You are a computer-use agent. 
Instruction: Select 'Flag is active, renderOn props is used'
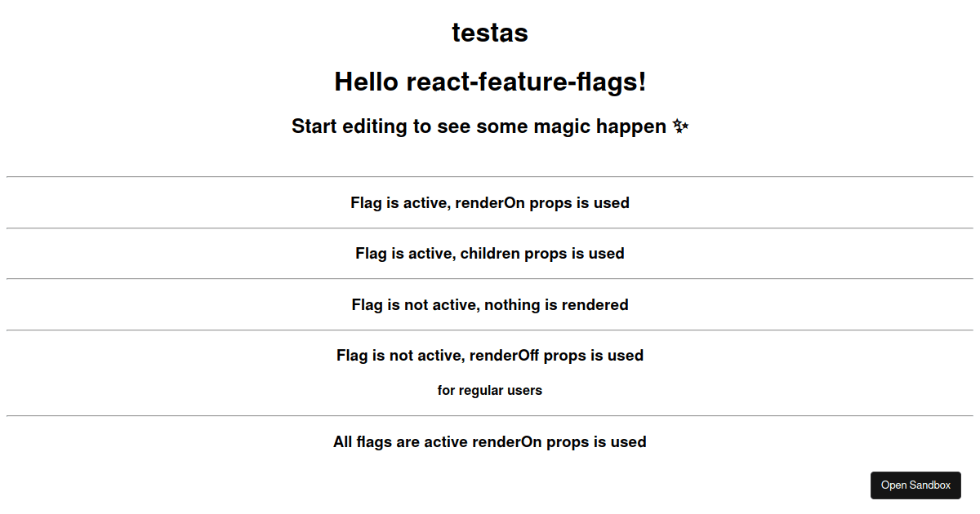490,202
